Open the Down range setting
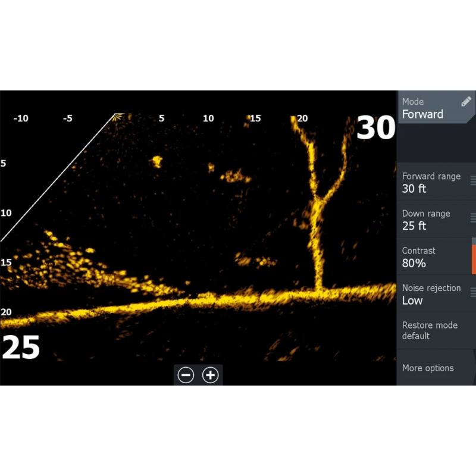 [436, 219]
